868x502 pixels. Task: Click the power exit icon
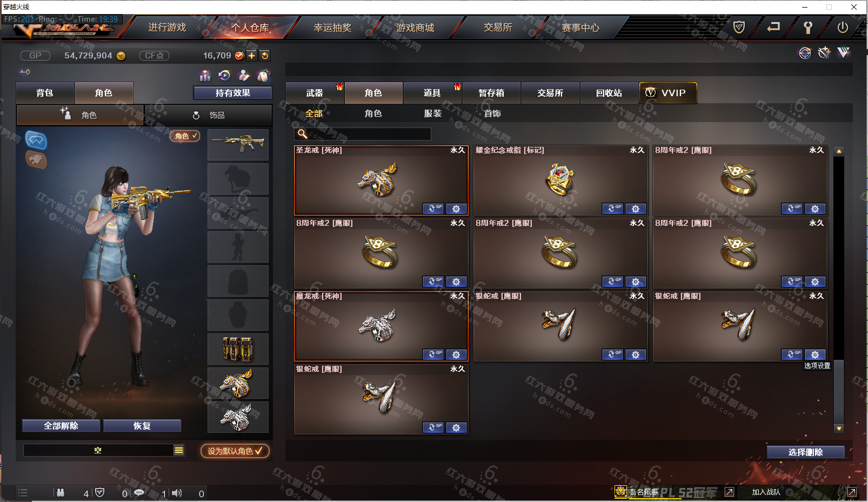click(843, 27)
